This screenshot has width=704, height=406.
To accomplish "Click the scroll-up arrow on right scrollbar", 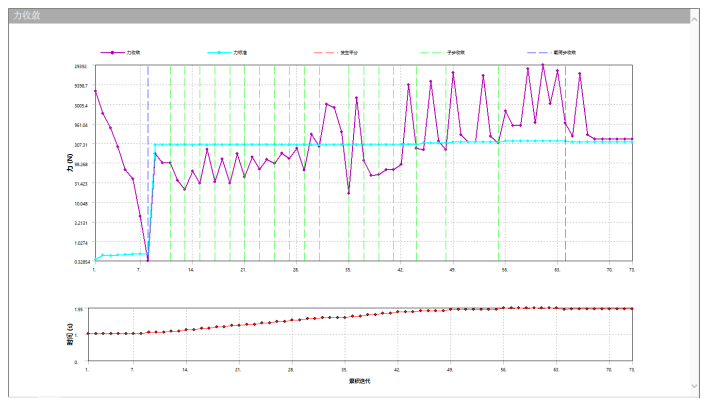I will [695, 19].
